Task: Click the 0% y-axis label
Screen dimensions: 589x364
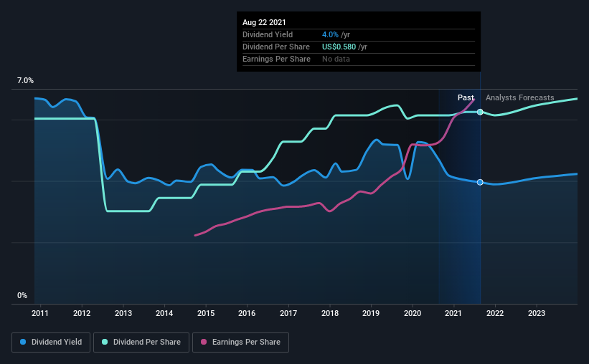Action: tap(22, 296)
